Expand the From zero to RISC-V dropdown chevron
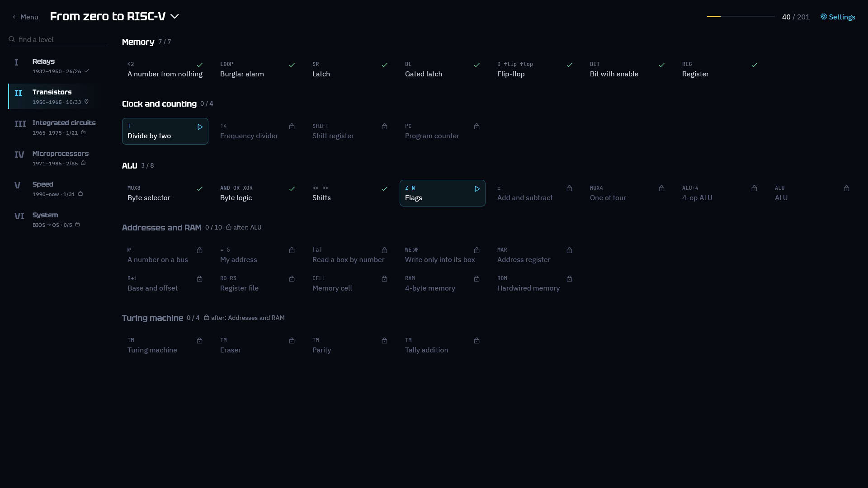Image resolution: width=868 pixels, height=488 pixels. (x=175, y=17)
